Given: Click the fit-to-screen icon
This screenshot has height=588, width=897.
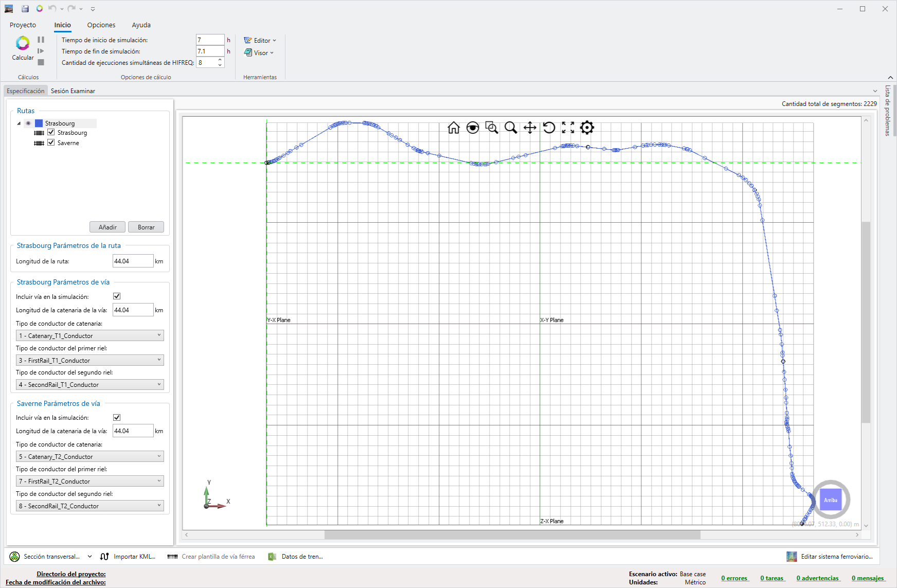Looking at the screenshot, I should tap(568, 128).
